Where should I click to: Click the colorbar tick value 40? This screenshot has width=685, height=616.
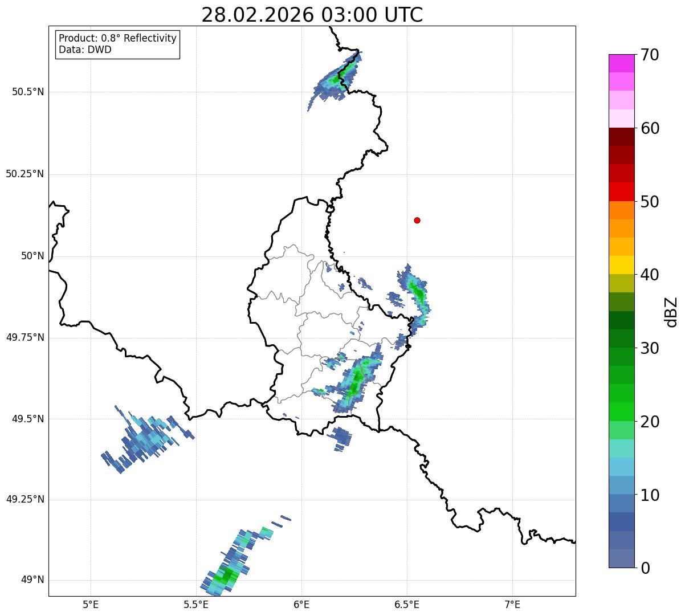650,275
